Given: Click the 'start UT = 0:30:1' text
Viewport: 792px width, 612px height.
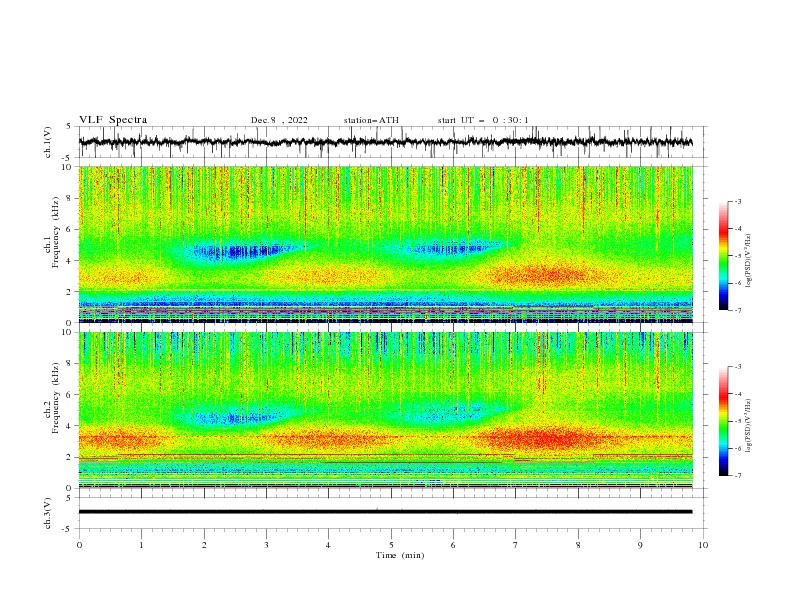Looking at the screenshot, I should pos(483,120).
